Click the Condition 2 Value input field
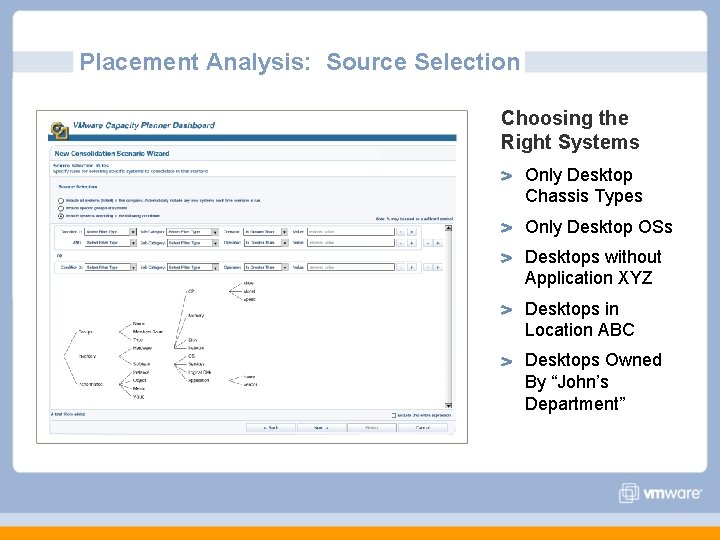720x540 pixels. (351, 267)
